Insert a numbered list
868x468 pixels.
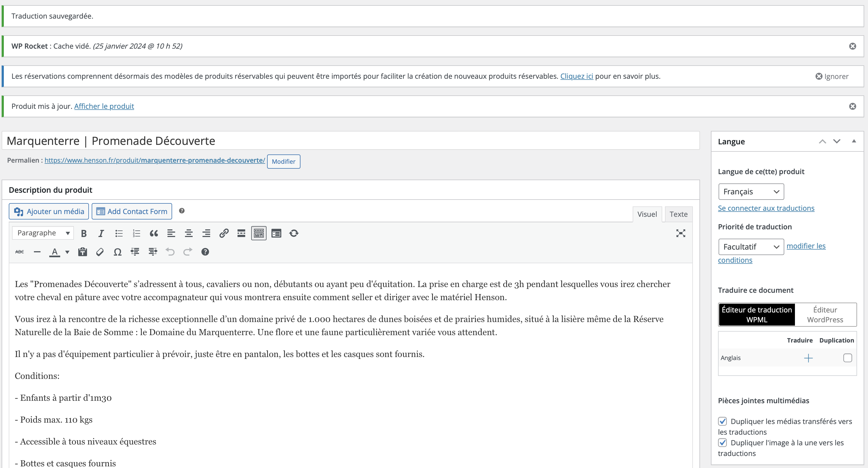[136, 233]
